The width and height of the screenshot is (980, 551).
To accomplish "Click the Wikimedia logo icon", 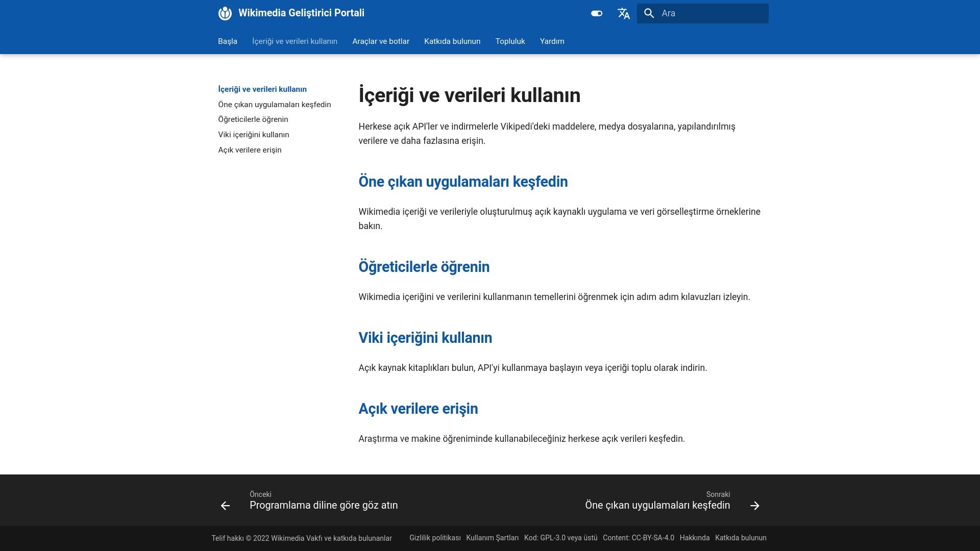I will [225, 13].
